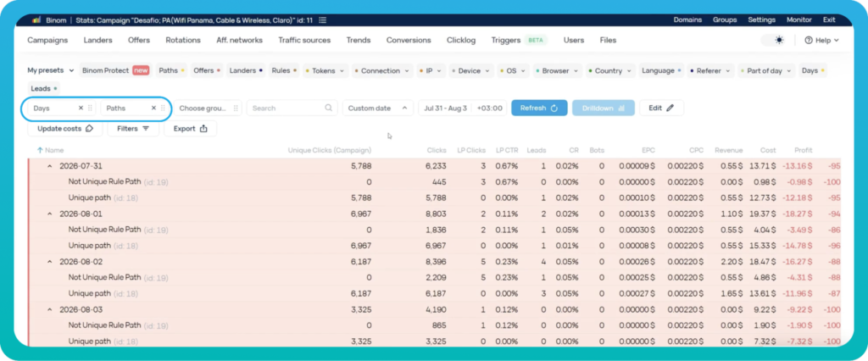Open the Choose grouping selector

point(208,108)
